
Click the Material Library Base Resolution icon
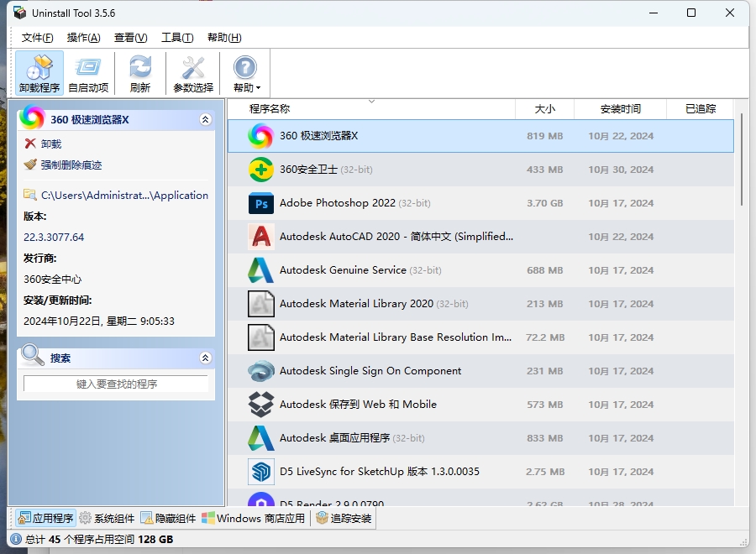coord(261,337)
